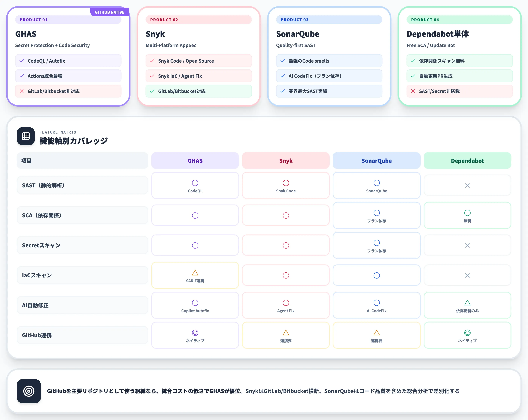Viewport: 528px width, 420px height.
Task: Click the PRODUCT 01 label pill
Action: pos(68,20)
